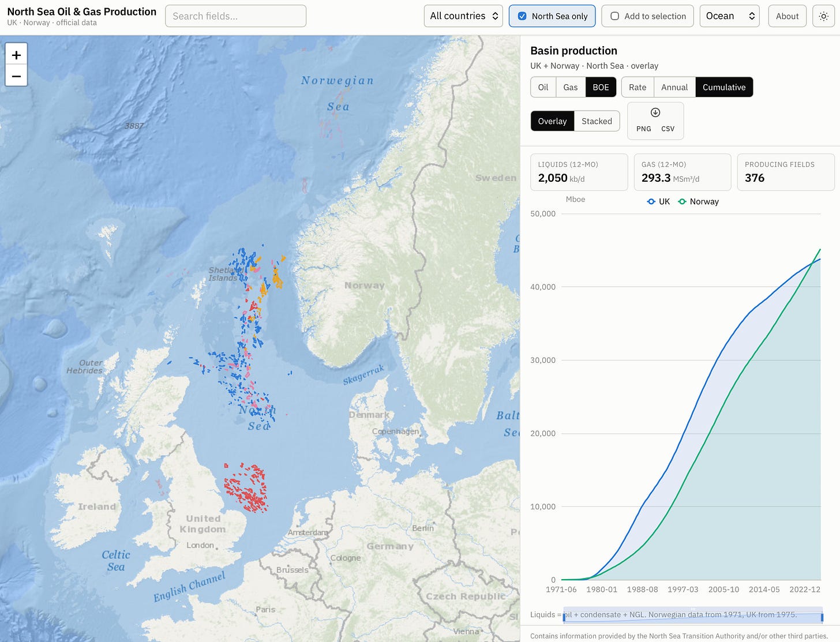Click the Norway legend marker icon
Viewport: 840px width, 642px height.
pyautogui.click(x=682, y=201)
